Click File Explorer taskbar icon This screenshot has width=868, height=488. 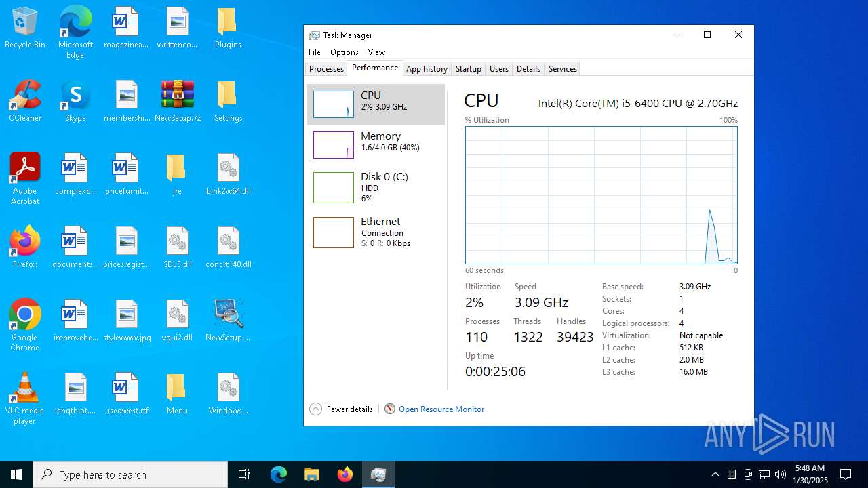311,474
